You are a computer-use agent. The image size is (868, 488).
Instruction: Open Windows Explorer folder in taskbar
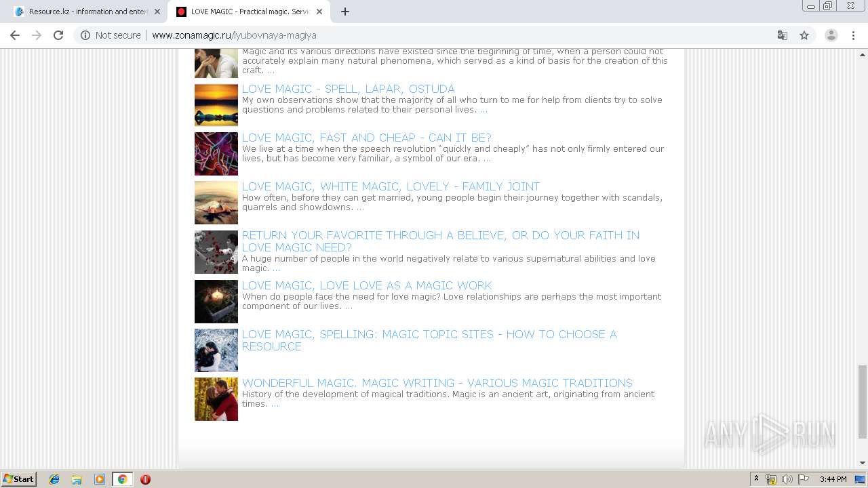[x=77, y=479]
